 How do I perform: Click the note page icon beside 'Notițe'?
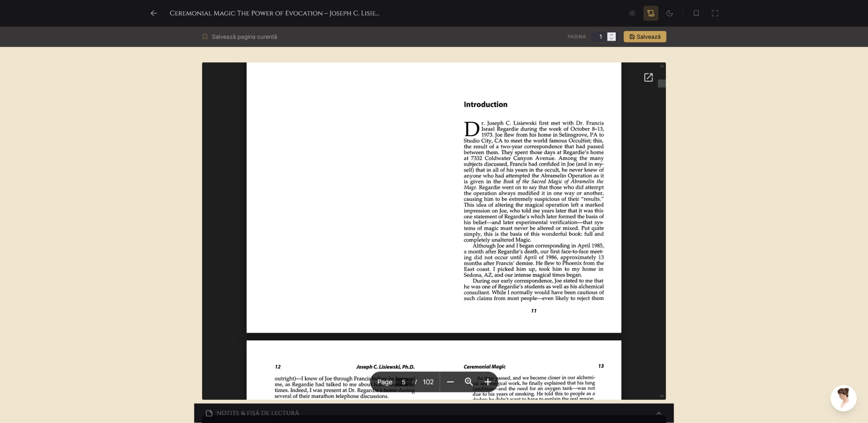[x=209, y=413]
